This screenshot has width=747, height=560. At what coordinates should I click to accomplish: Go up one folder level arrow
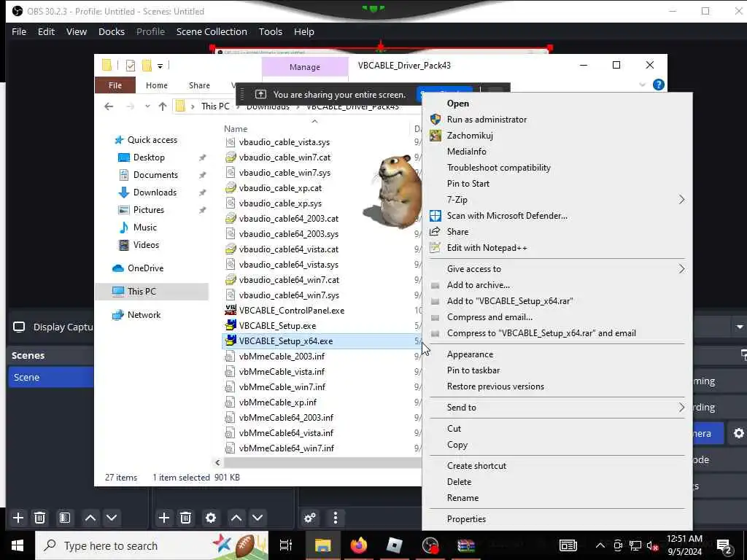click(163, 106)
